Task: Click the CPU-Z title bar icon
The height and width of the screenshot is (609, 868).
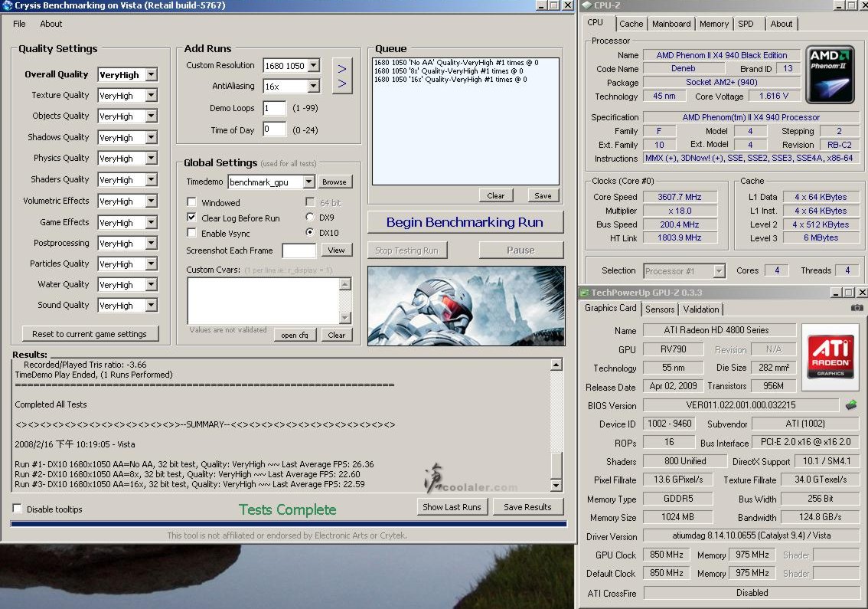Action: point(587,5)
